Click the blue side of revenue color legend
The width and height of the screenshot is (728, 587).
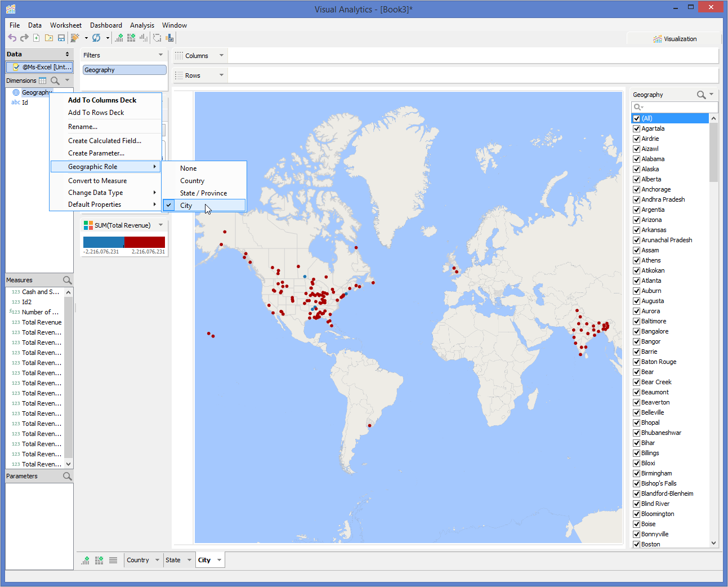click(104, 242)
